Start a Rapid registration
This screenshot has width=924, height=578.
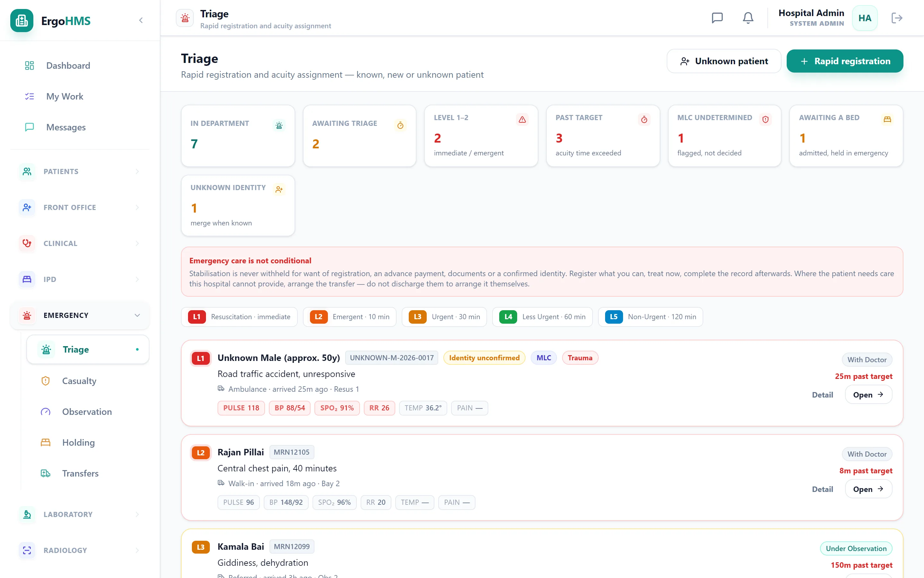pyautogui.click(x=845, y=61)
